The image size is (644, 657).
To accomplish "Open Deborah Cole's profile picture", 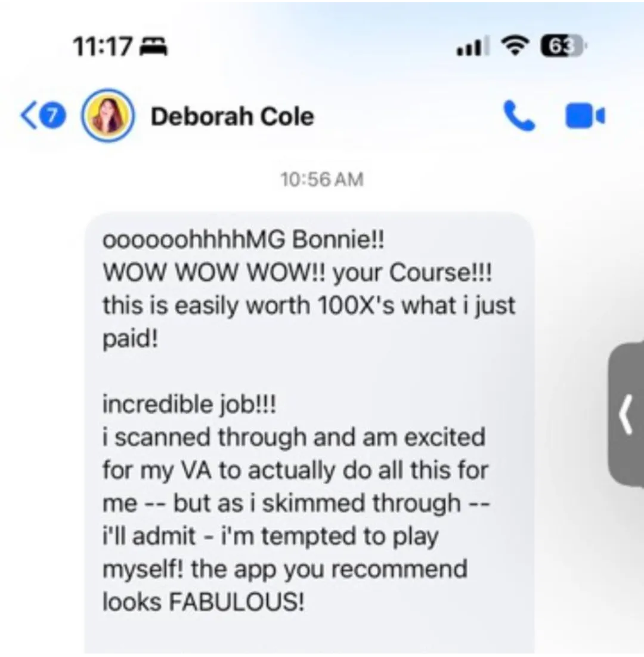I will pos(108,116).
